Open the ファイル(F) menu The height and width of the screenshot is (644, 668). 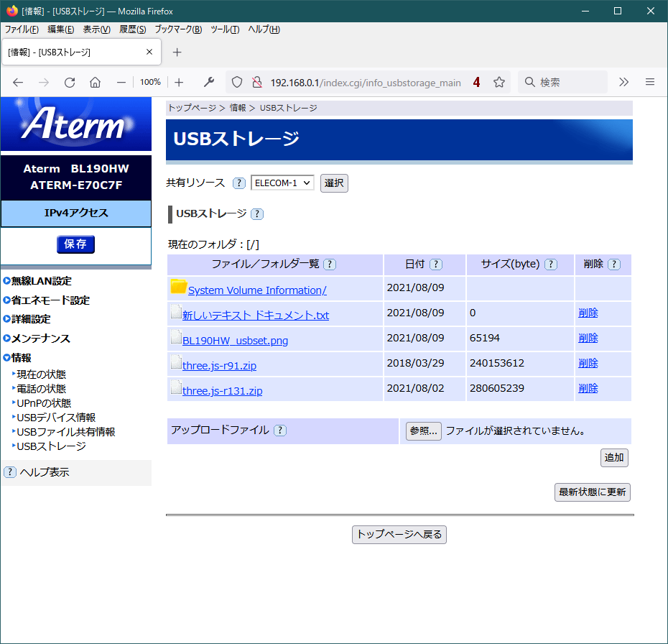coord(22,29)
